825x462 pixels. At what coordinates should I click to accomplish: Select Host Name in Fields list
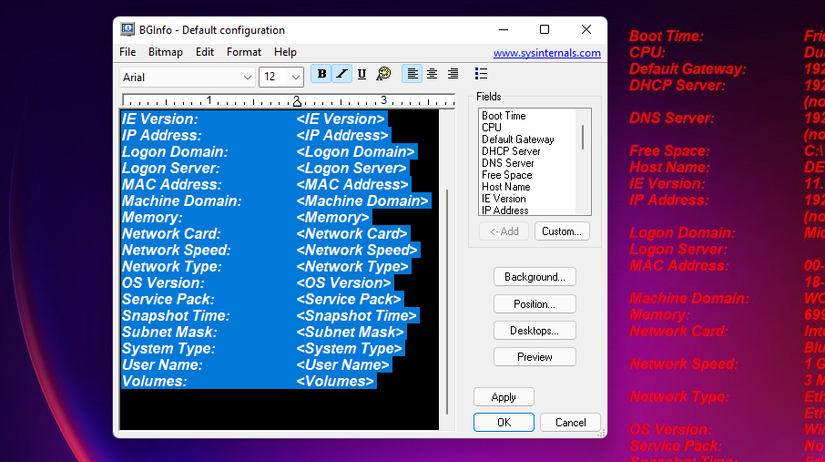506,187
